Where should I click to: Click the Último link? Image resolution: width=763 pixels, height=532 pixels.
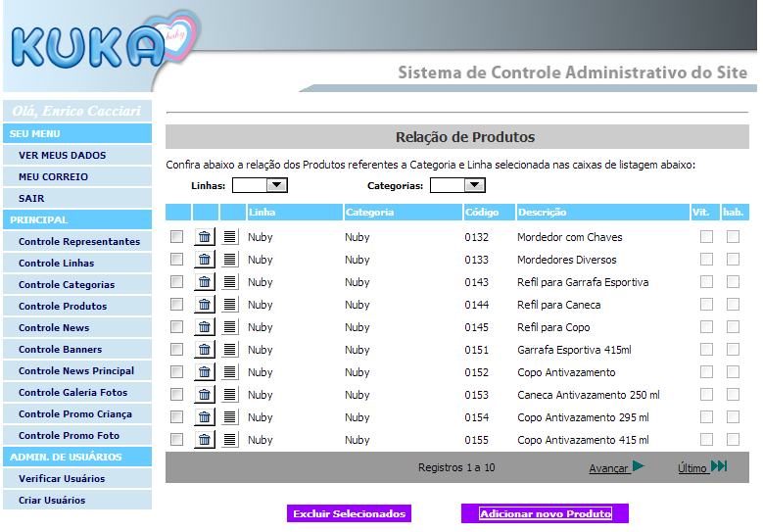click(x=691, y=468)
